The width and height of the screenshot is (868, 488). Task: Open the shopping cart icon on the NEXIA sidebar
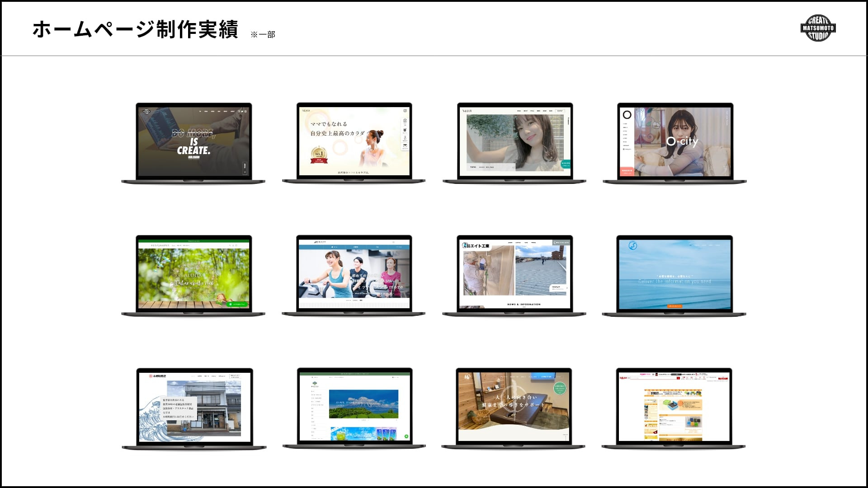406,130
